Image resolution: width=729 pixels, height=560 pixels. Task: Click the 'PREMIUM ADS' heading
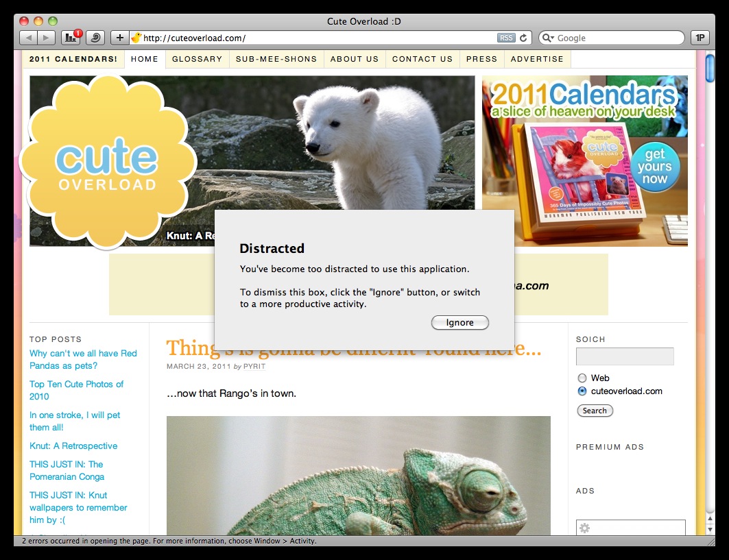point(610,447)
